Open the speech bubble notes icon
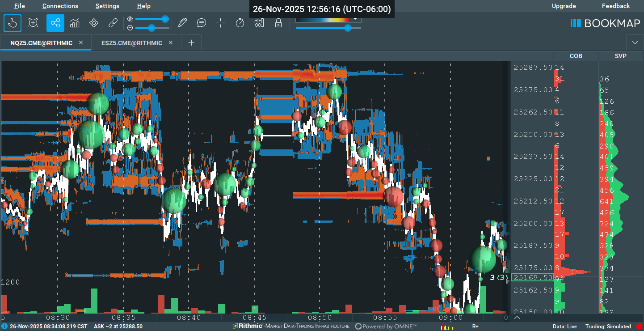The width and height of the screenshot is (644, 331). click(x=202, y=23)
